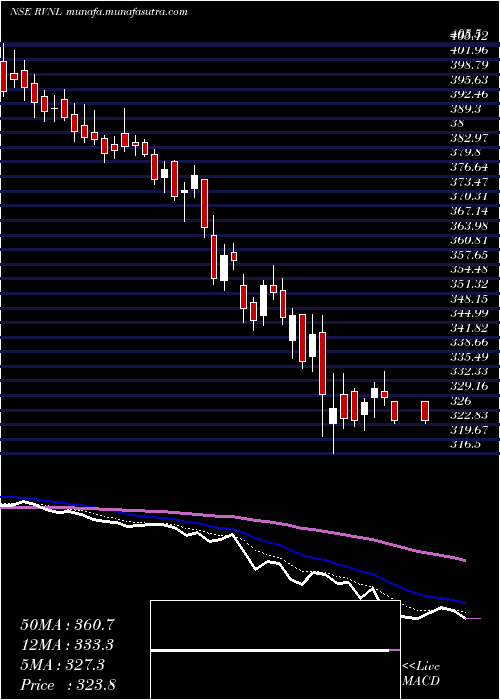
Task: Click the 12MA : 333.3 readout
Action: [67, 644]
